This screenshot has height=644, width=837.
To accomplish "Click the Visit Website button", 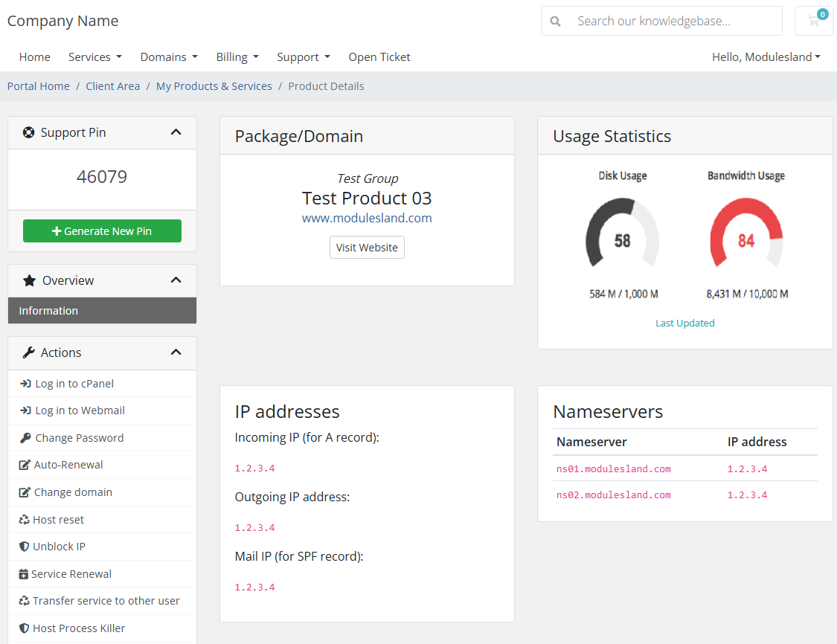I will tap(367, 248).
